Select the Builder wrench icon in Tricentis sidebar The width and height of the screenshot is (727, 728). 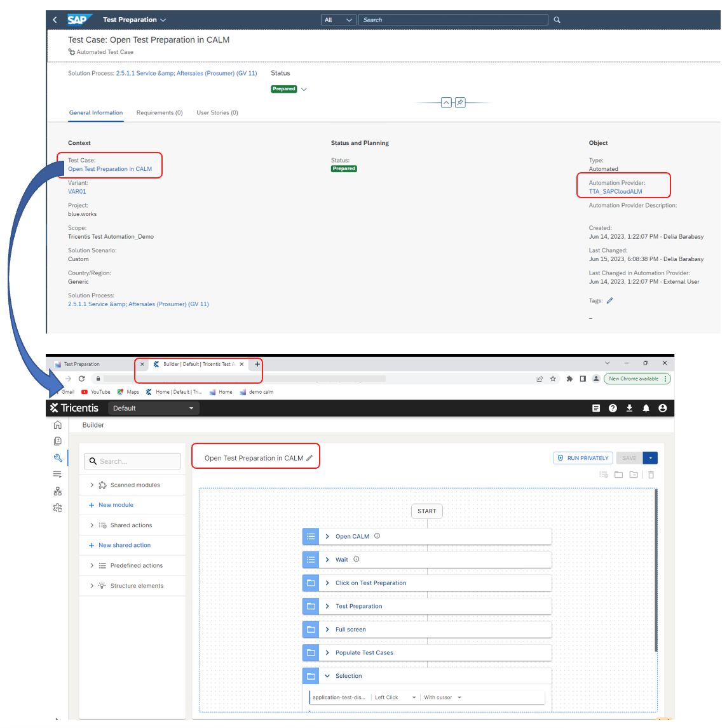[x=58, y=457]
